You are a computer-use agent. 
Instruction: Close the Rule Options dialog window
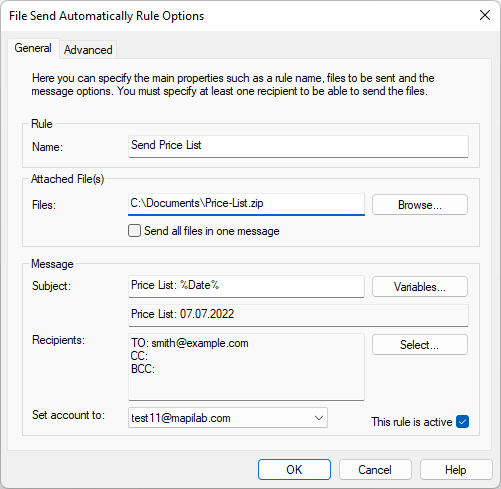pos(485,15)
